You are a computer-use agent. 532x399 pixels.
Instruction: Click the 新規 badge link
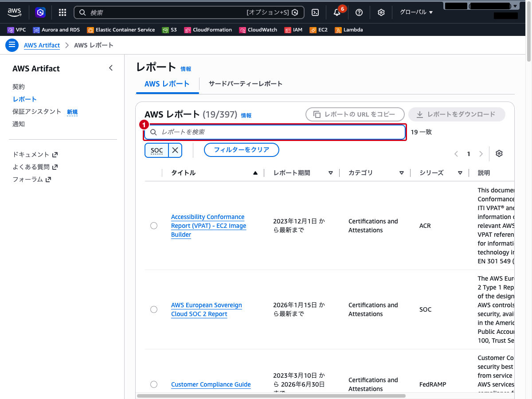tap(72, 112)
